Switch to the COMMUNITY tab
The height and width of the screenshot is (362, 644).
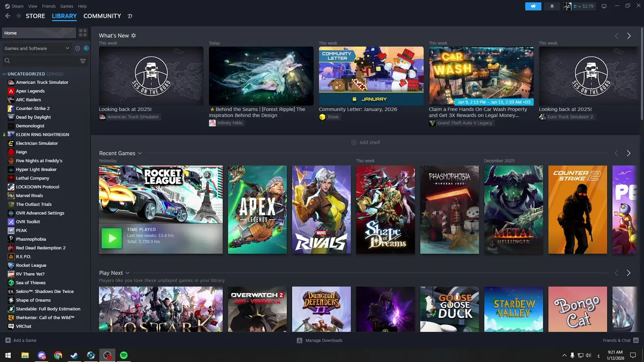tap(102, 16)
